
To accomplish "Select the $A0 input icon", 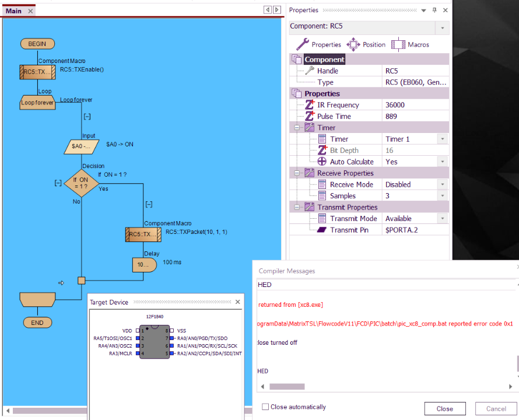I will click(x=82, y=147).
